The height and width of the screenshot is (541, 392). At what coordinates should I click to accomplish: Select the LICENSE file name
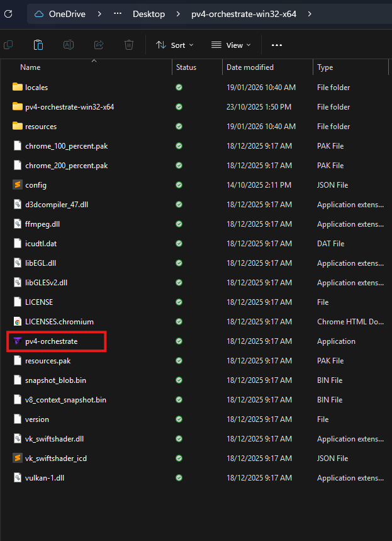[x=39, y=302]
